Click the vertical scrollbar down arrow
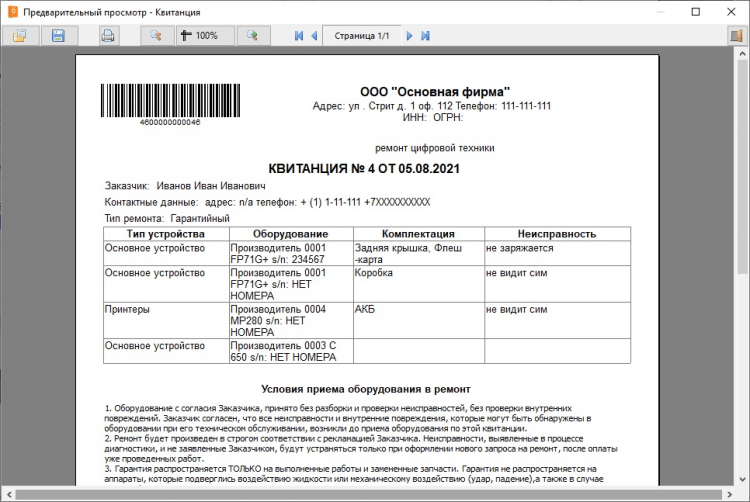 742,479
